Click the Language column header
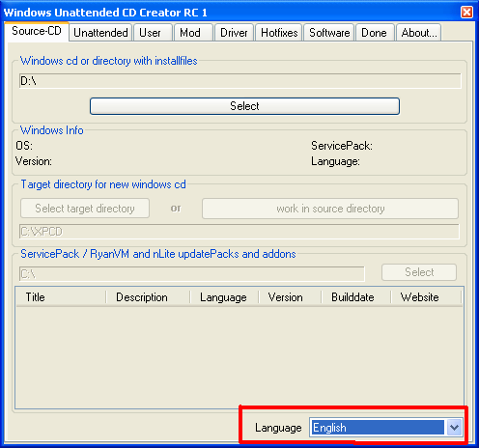 (224, 297)
